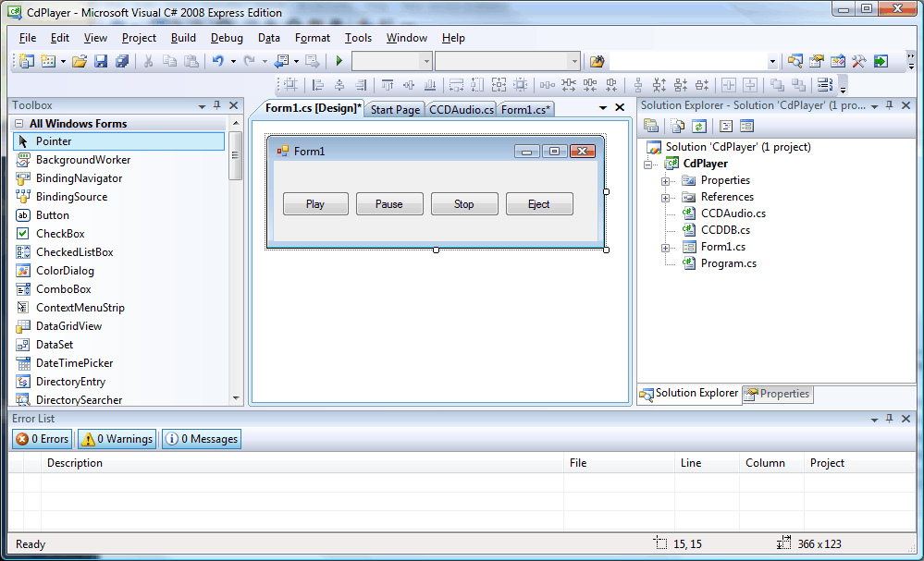Open the Find combo box dropdown
This screenshot has height=561, width=924.
[772, 61]
